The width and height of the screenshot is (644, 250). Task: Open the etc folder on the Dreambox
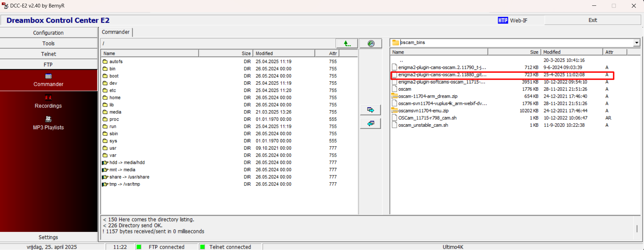click(x=113, y=91)
